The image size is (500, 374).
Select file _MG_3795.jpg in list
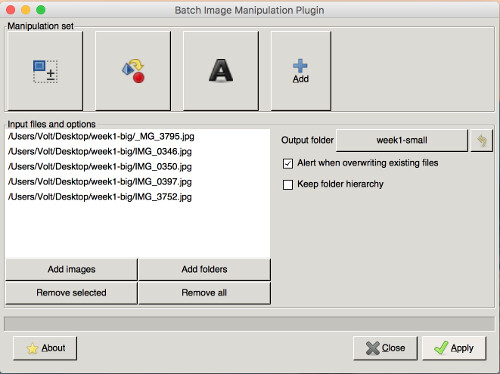137,136
